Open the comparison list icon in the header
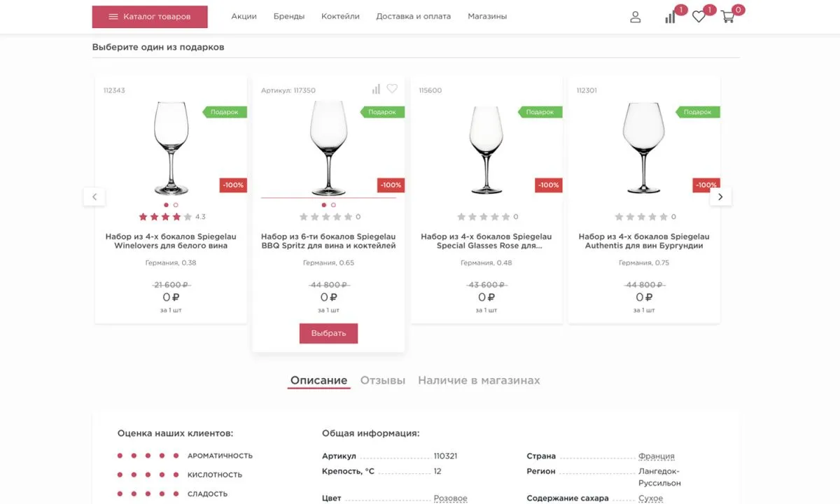840x504 pixels. point(668,17)
